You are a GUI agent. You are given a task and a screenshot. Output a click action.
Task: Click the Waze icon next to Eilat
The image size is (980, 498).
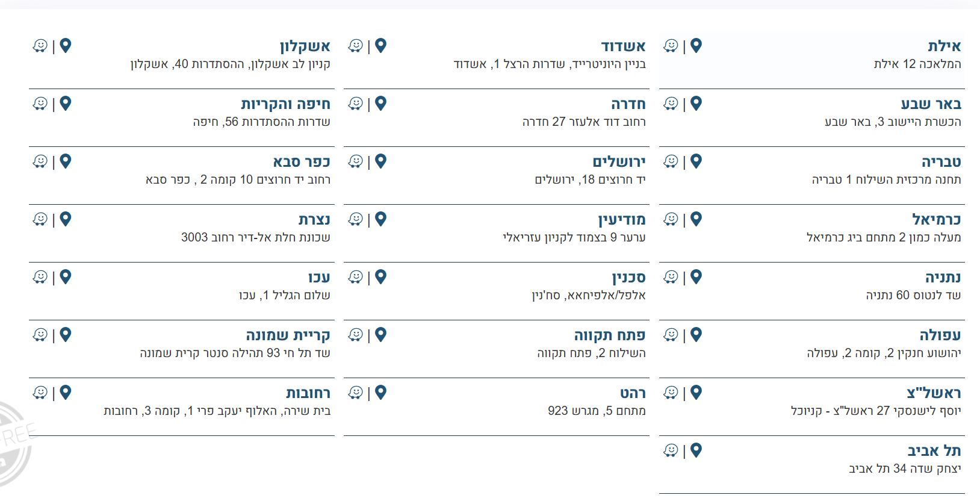click(x=670, y=45)
